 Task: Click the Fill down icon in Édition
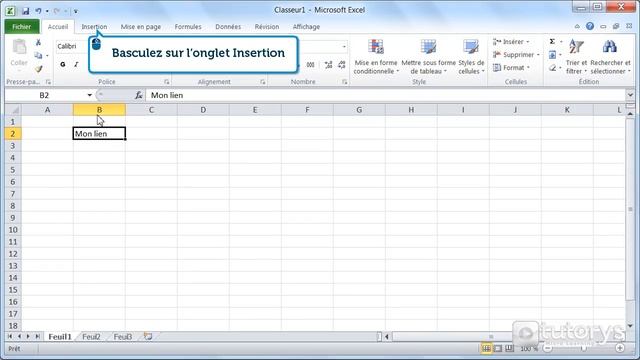552,55
